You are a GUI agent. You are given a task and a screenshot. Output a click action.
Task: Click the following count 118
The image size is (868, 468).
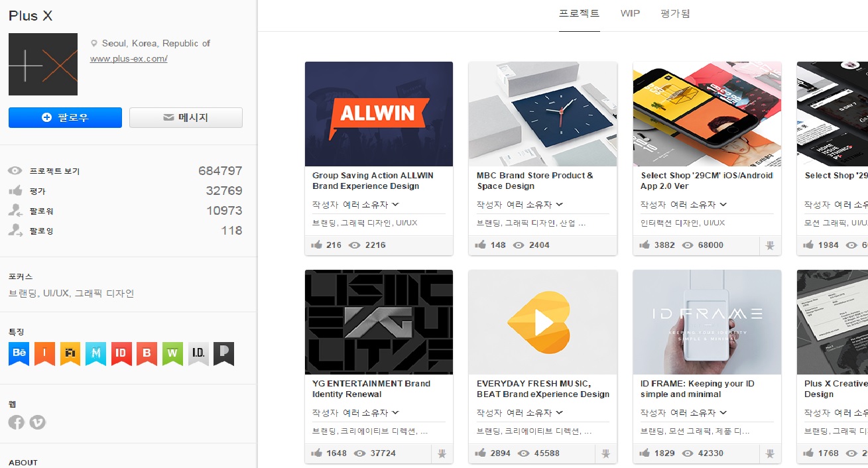point(232,231)
